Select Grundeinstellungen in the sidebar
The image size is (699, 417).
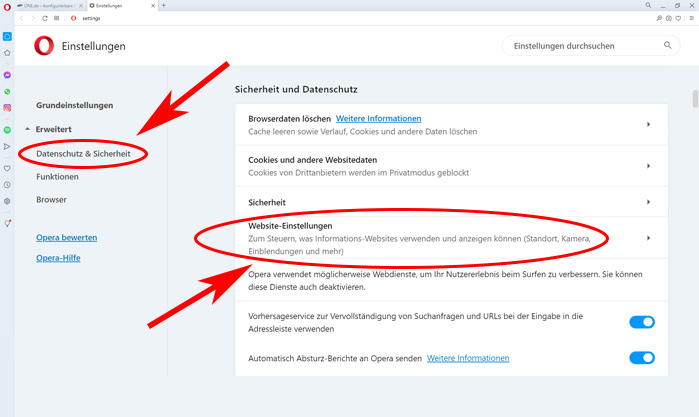[75, 105]
